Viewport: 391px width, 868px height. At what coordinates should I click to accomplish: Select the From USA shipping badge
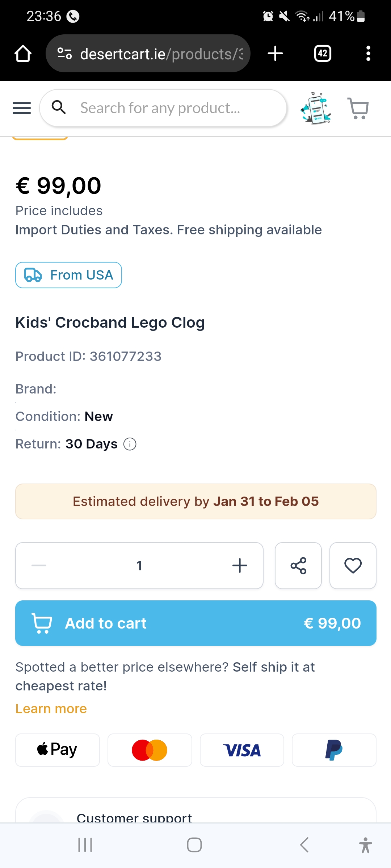68,275
